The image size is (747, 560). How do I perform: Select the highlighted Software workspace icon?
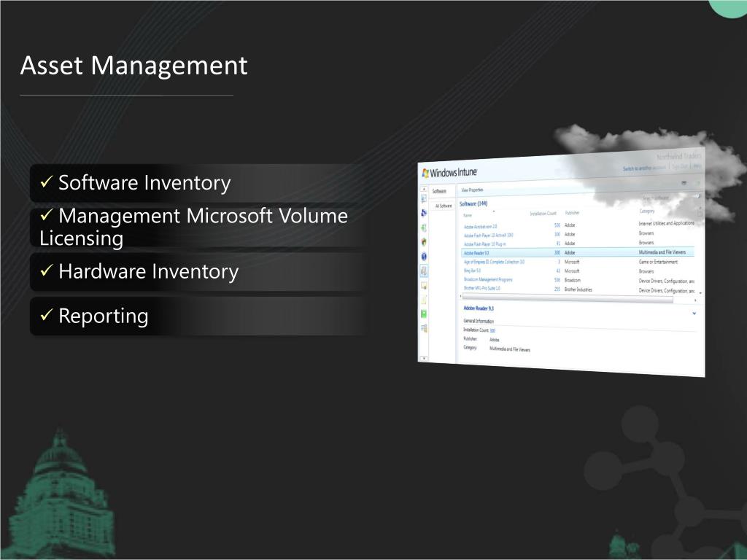coord(424,271)
